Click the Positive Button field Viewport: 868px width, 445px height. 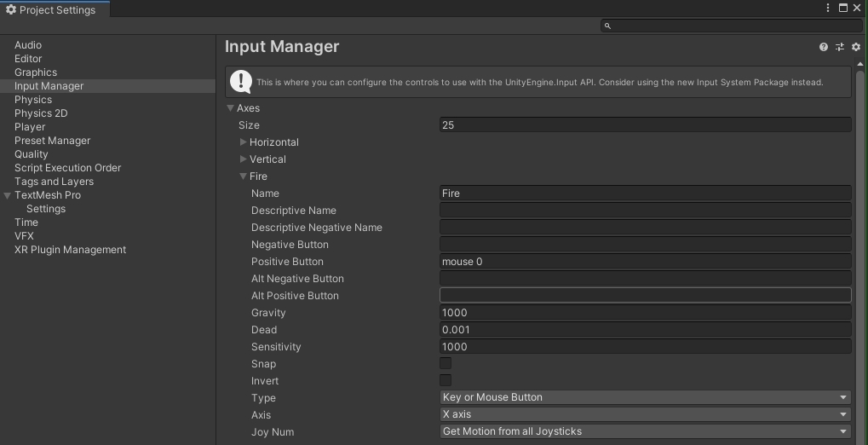point(646,262)
